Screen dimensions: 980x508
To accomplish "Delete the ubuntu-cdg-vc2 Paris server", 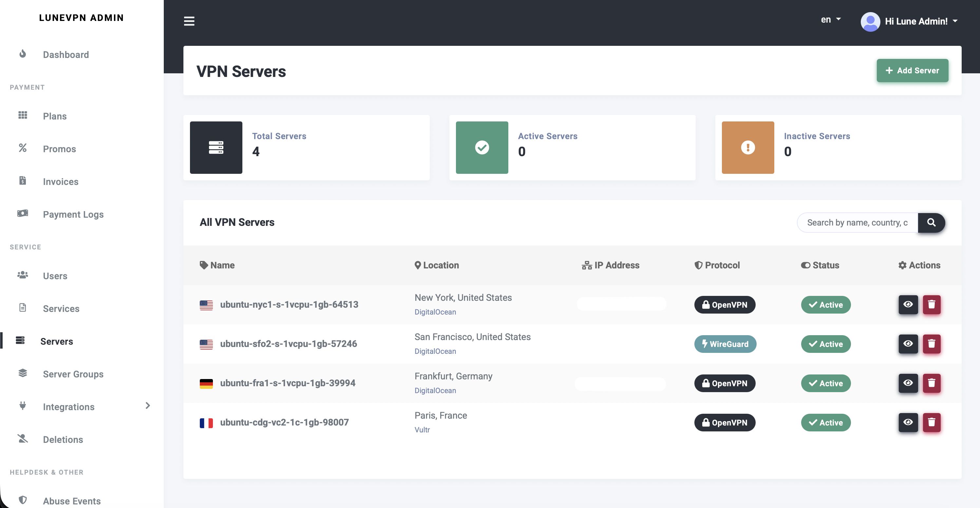I will pos(931,423).
